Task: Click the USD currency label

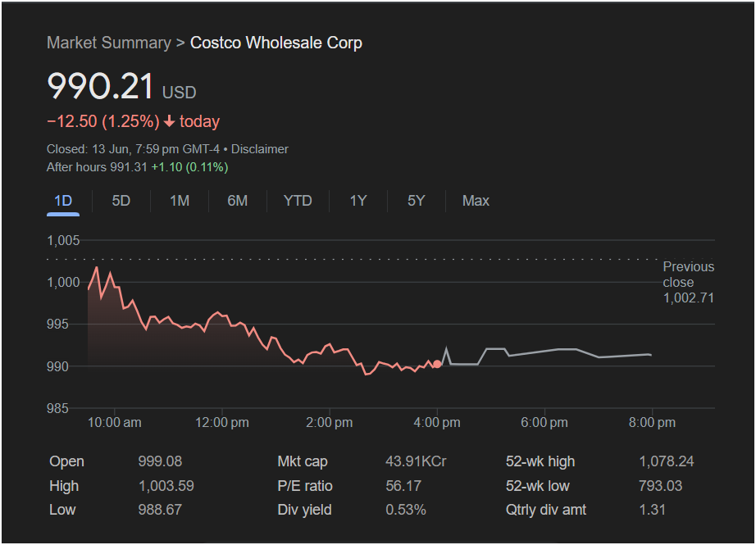Action: pos(179,93)
